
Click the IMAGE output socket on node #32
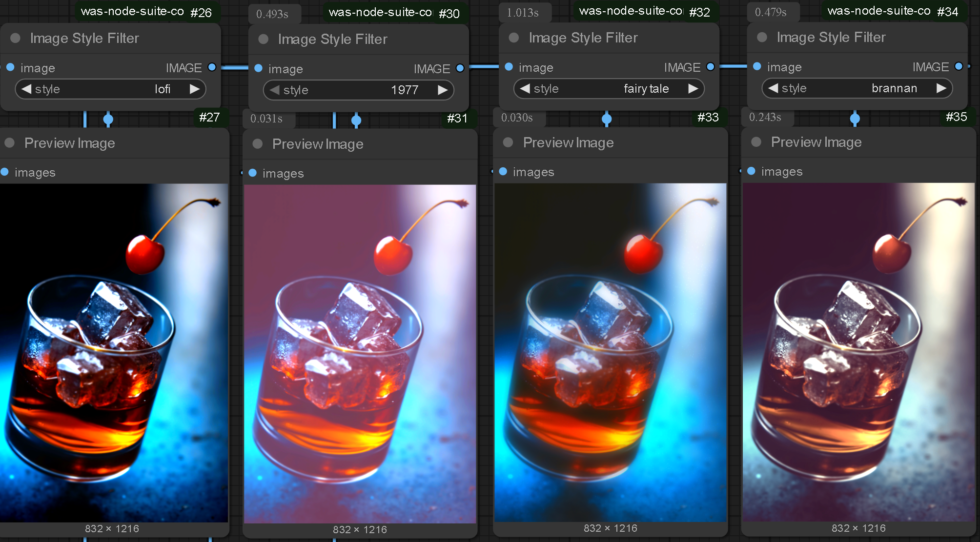point(711,67)
